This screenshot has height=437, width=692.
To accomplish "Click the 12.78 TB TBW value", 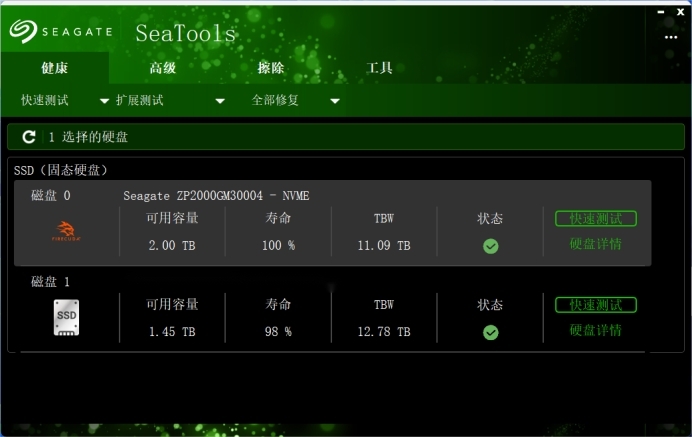I will coord(384,332).
